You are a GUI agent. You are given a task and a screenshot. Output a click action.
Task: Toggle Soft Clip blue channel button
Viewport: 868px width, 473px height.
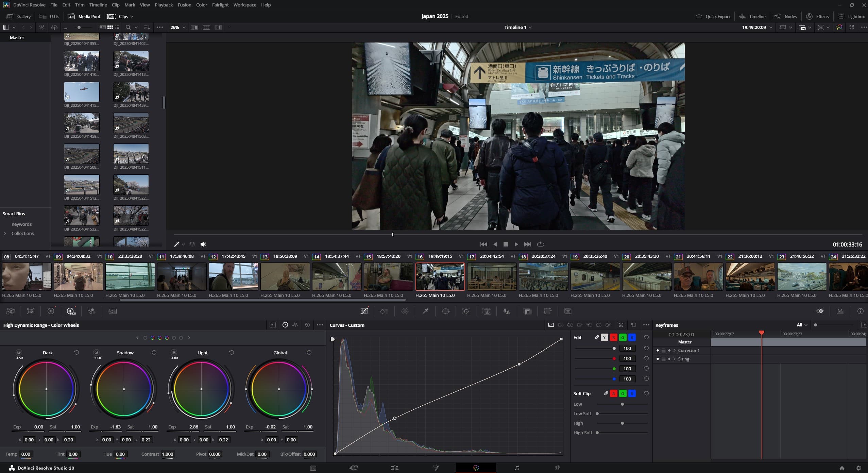632,393
